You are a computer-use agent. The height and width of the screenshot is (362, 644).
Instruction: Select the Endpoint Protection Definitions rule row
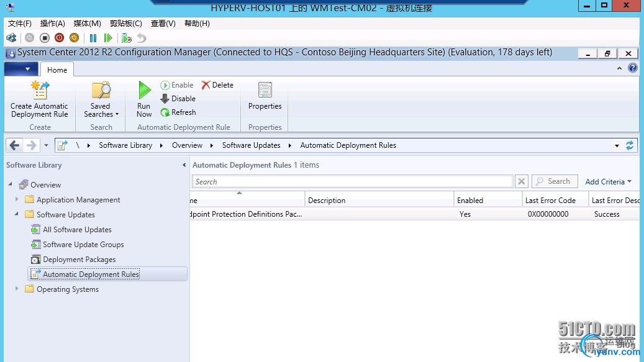415,214
